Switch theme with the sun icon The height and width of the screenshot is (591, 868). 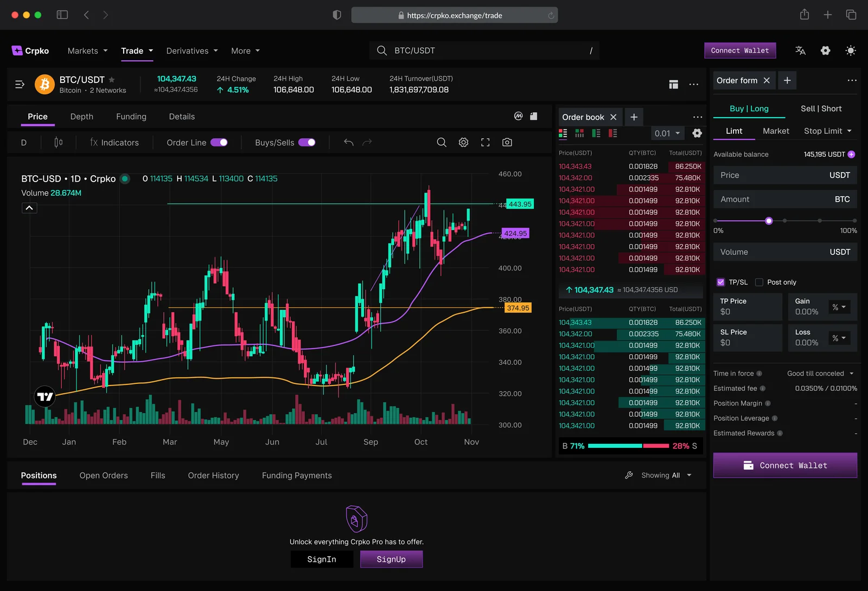[851, 50]
